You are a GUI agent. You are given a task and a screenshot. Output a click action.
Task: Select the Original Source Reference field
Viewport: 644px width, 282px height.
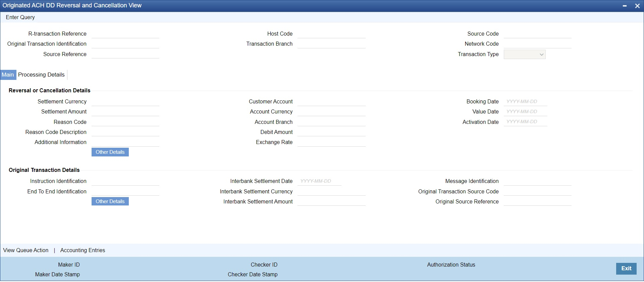[x=538, y=202]
